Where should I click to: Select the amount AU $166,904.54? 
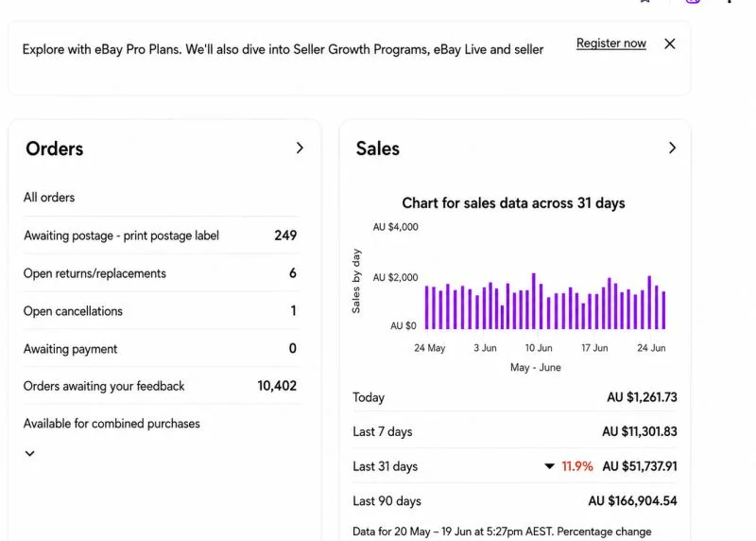(x=632, y=501)
